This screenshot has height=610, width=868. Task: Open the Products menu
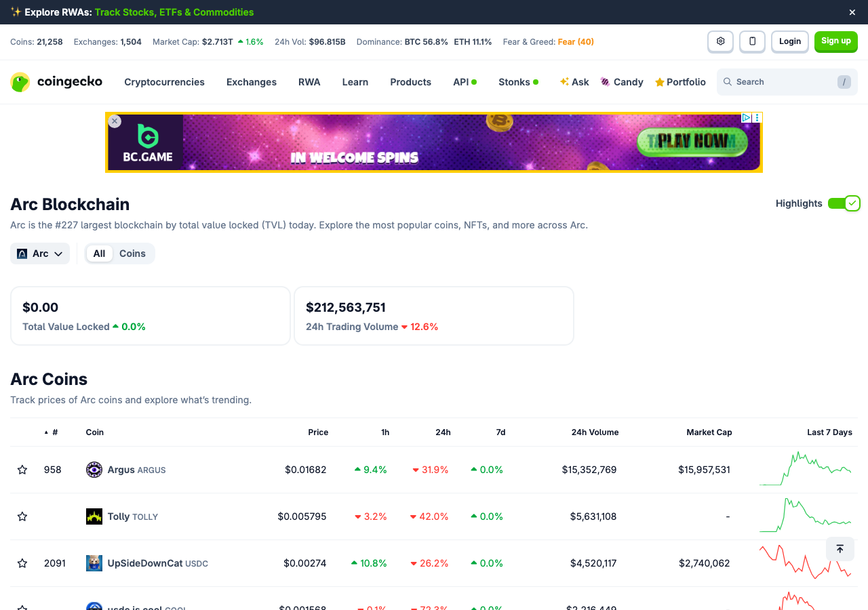point(410,82)
